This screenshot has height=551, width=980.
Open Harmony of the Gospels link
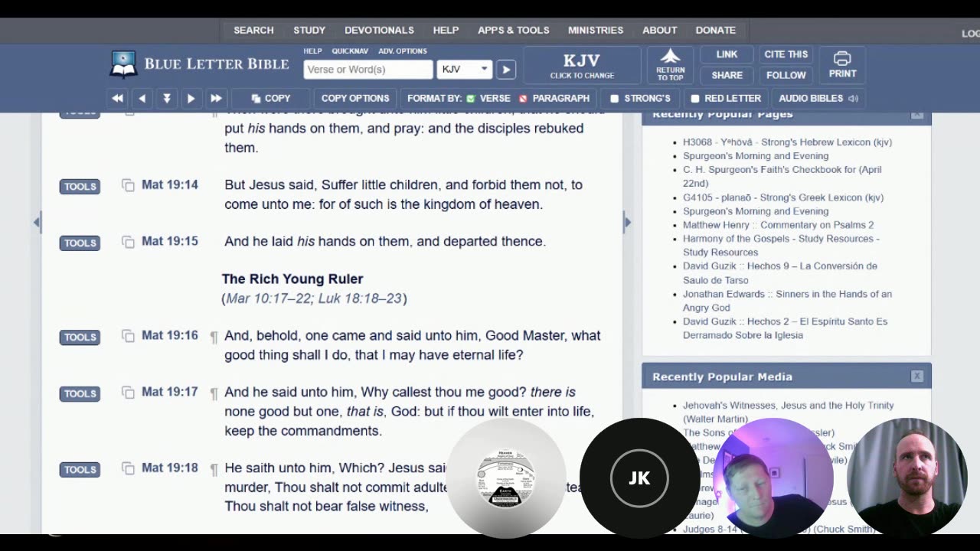coord(781,245)
